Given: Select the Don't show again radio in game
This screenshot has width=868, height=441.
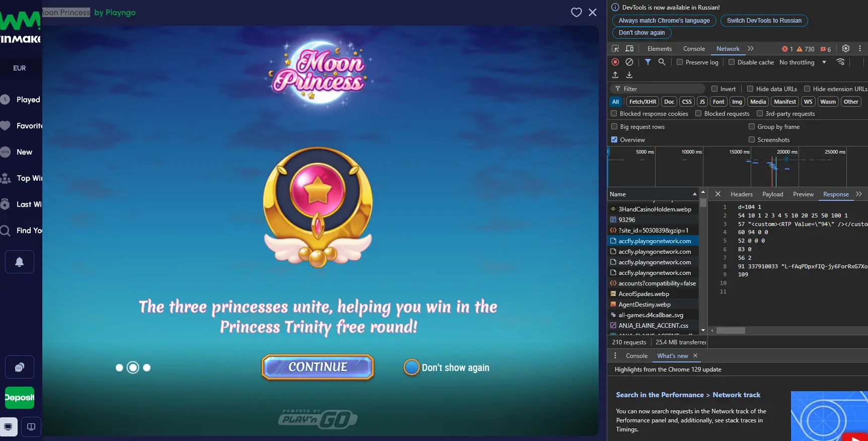Looking at the screenshot, I should click(x=411, y=367).
